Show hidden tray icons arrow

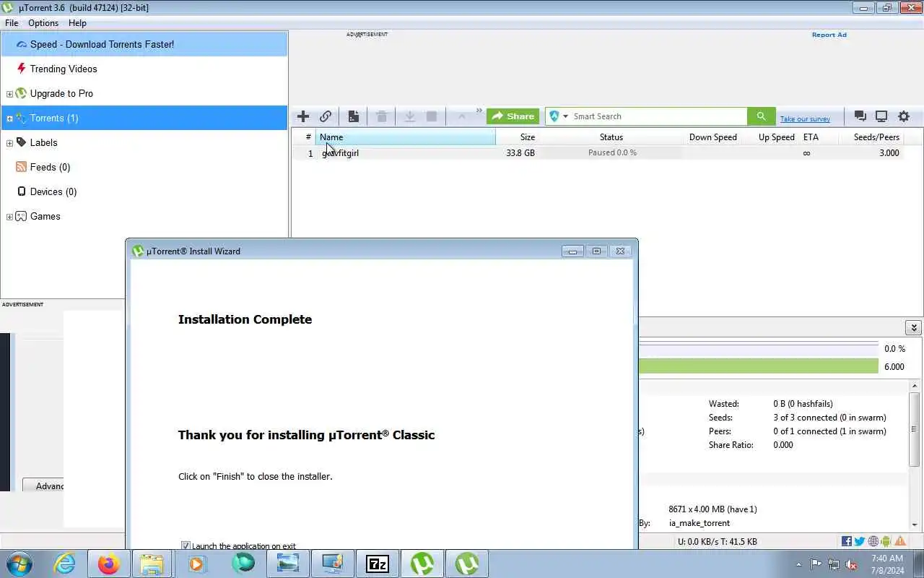(x=798, y=565)
